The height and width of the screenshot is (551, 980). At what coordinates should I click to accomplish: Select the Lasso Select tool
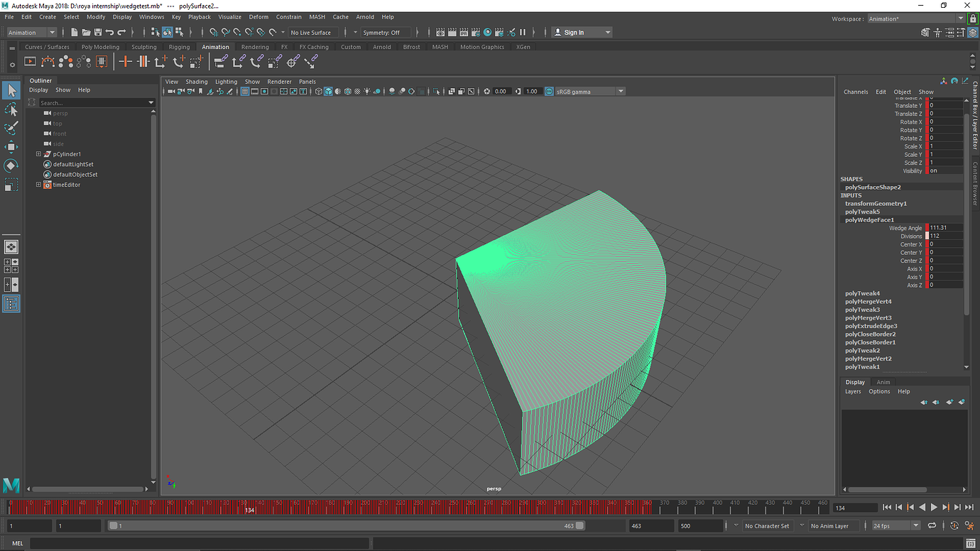(x=11, y=109)
